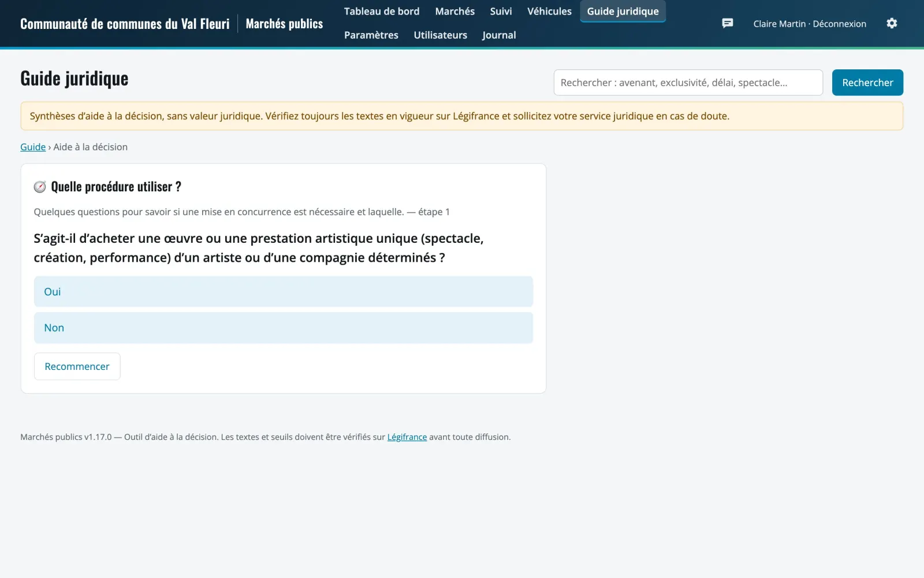This screenshot has height=578, width=924.
Task: Click Communauté de communes du Val Fleuri
Action: [x=125, y=24]
